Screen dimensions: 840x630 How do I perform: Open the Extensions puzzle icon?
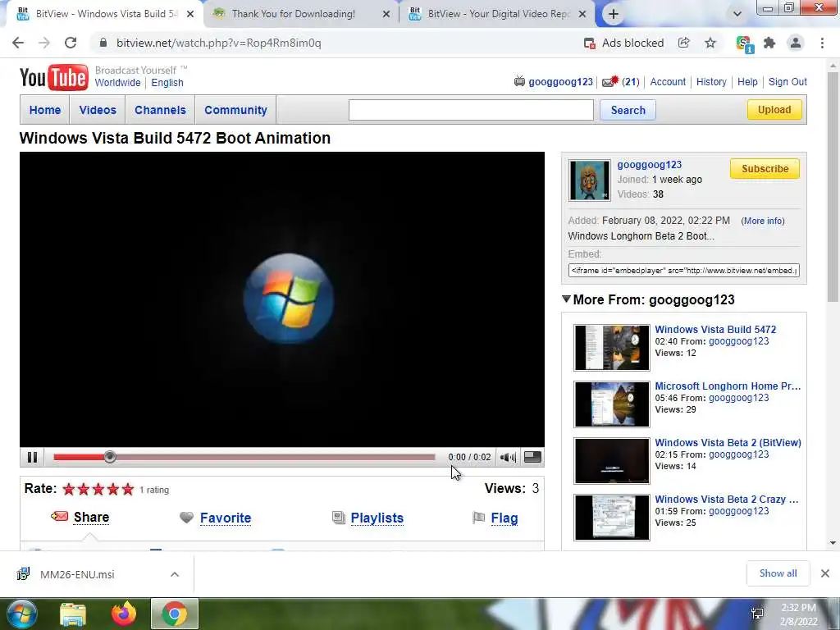tap(769, 43)
